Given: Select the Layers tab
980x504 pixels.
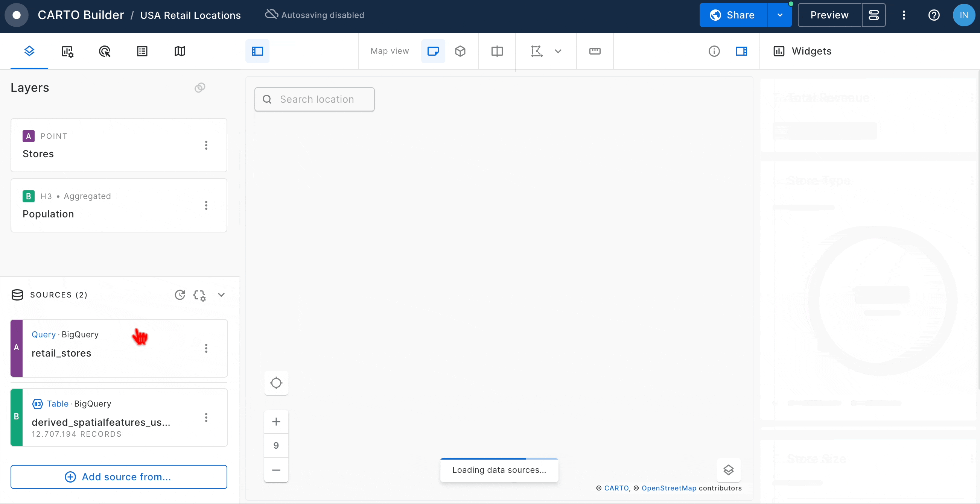Looking at the screenshot, I should click(29, 51).
